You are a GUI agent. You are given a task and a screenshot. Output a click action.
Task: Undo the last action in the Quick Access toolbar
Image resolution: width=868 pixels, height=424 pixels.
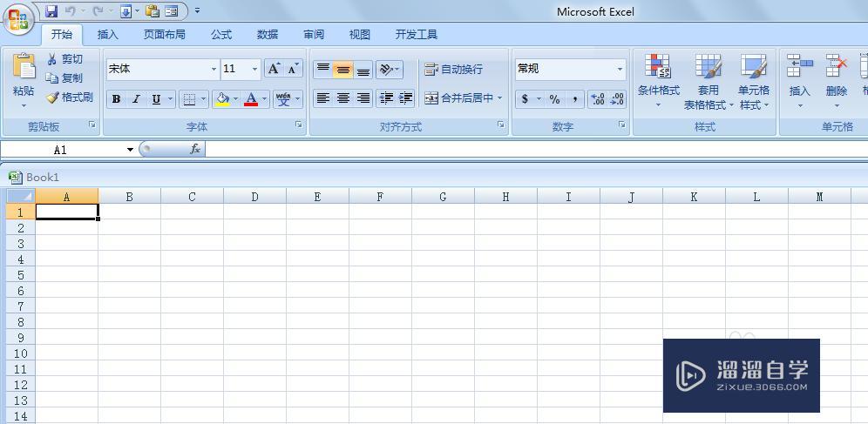click(x=70, y=10)
